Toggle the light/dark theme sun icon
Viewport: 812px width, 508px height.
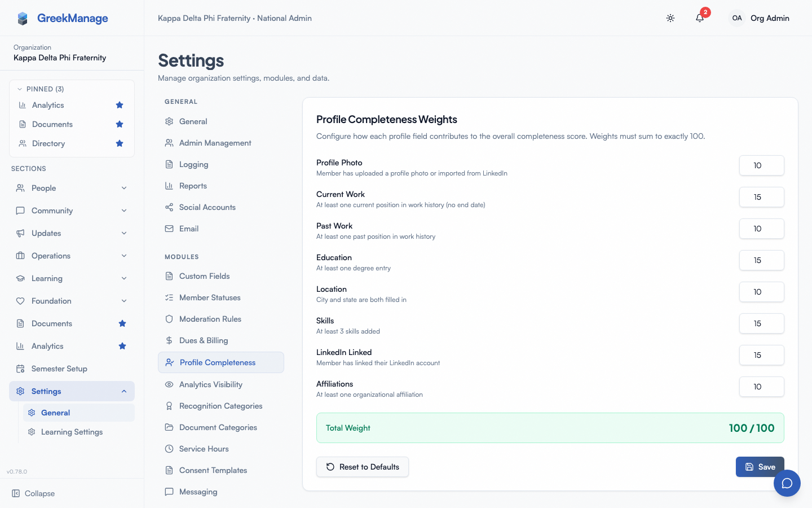pyautogui.click(x=670, y=18)
